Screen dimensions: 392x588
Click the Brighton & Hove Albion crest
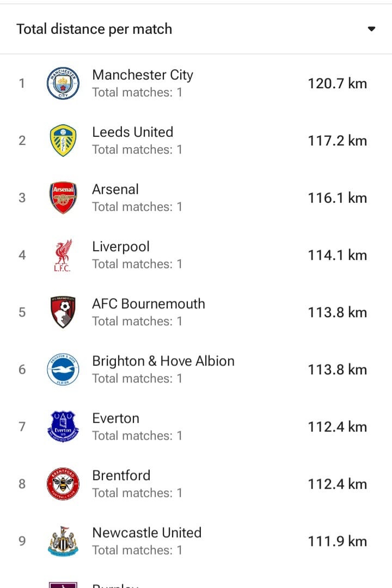pos(63,369)
